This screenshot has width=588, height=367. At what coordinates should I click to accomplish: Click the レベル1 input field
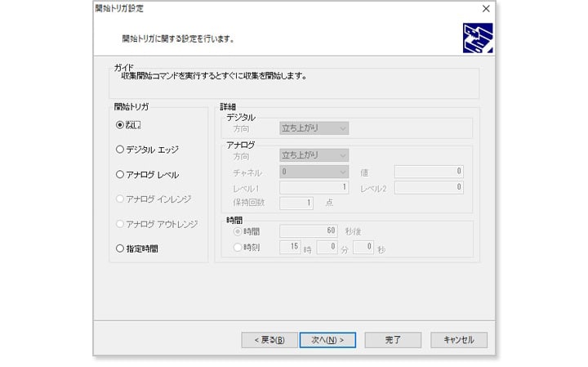pyautogui.click(x=314, y=188)
